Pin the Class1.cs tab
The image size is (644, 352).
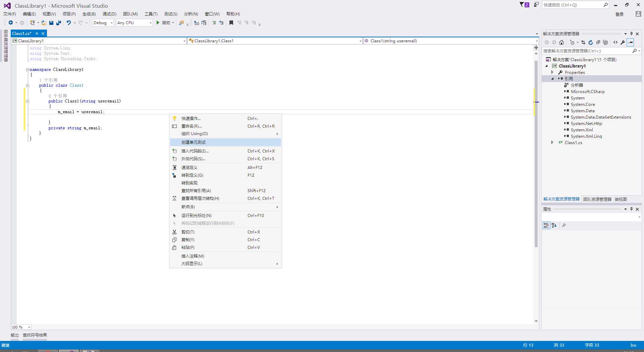point(37,34)
